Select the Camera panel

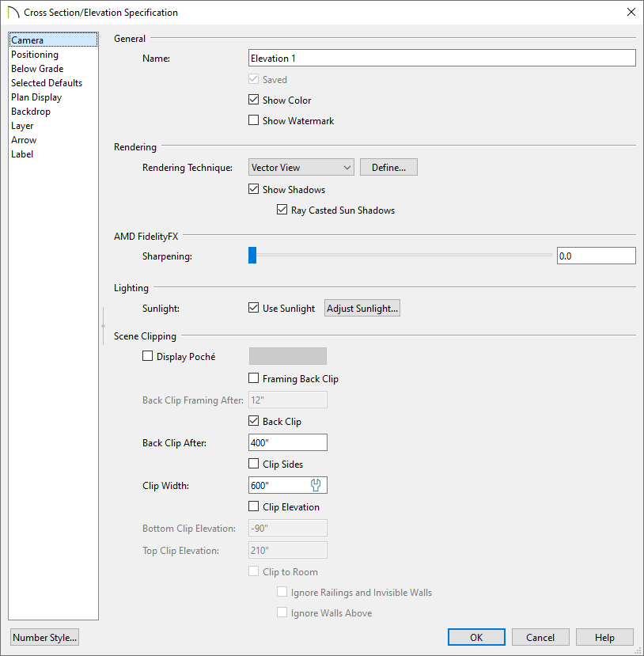53,40
